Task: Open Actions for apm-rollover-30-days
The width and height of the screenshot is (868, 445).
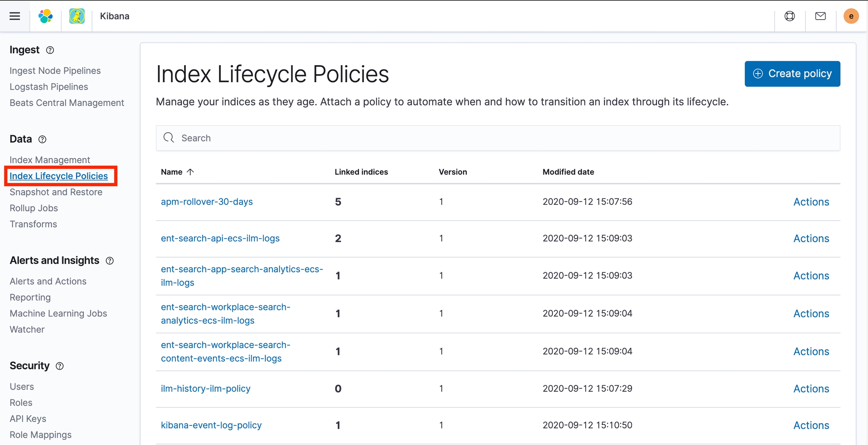Action: [x=811, y=202]
